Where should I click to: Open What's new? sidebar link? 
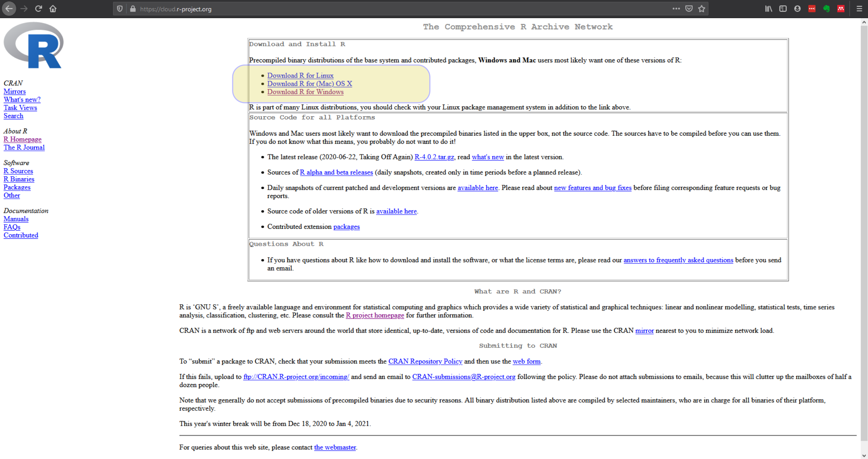pyautogui.click(x=22, y=100)
